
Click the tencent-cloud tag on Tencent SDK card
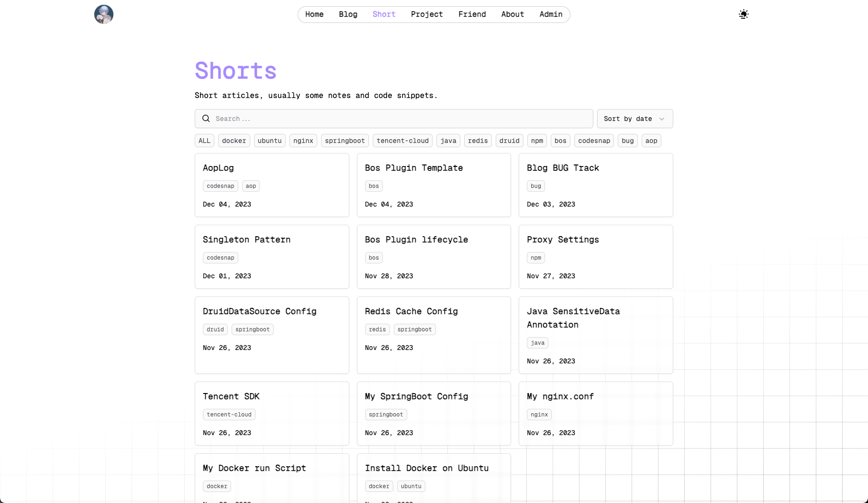[x=229, y=415]
